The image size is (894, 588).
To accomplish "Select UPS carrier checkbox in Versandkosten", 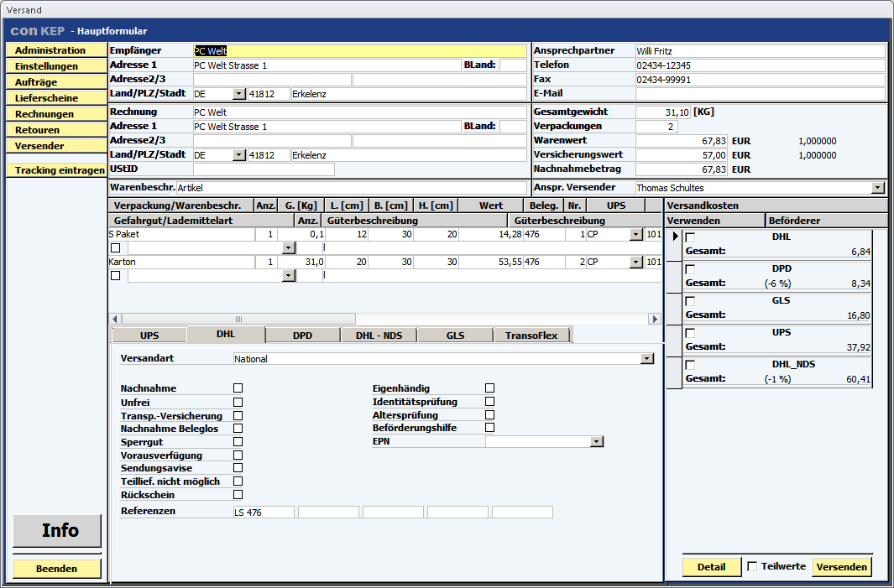I will pos(690,333).
